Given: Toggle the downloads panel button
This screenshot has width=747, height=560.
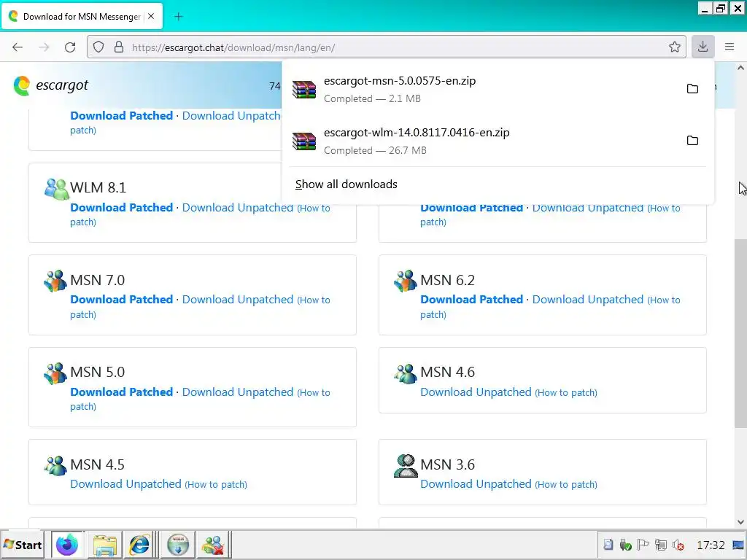Looking at the screenshot, I should tap(703, 47).
